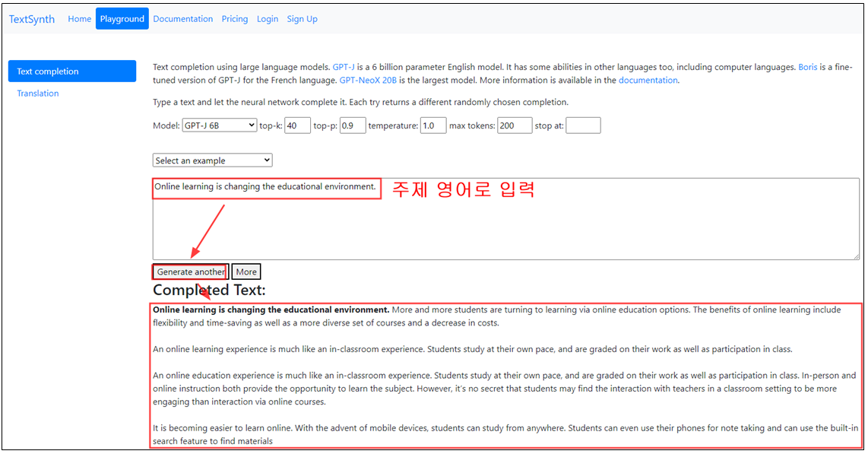
Task: Click the paragraph starting 'An online learning experience'
Action: [473, 349]
